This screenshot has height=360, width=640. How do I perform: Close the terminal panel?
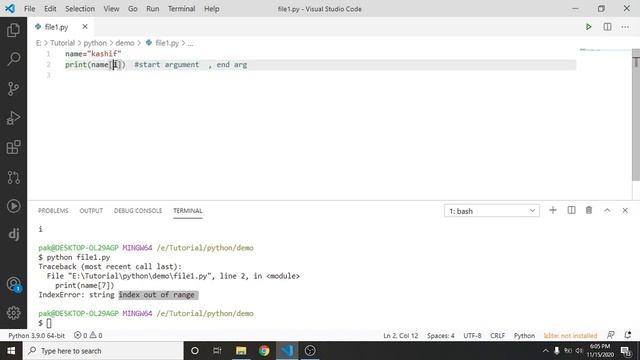[625, 210]
